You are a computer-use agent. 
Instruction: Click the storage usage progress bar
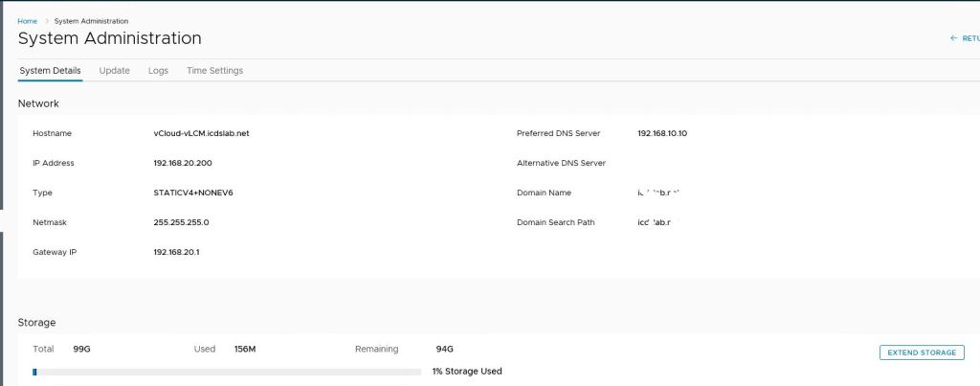[226, 372]
